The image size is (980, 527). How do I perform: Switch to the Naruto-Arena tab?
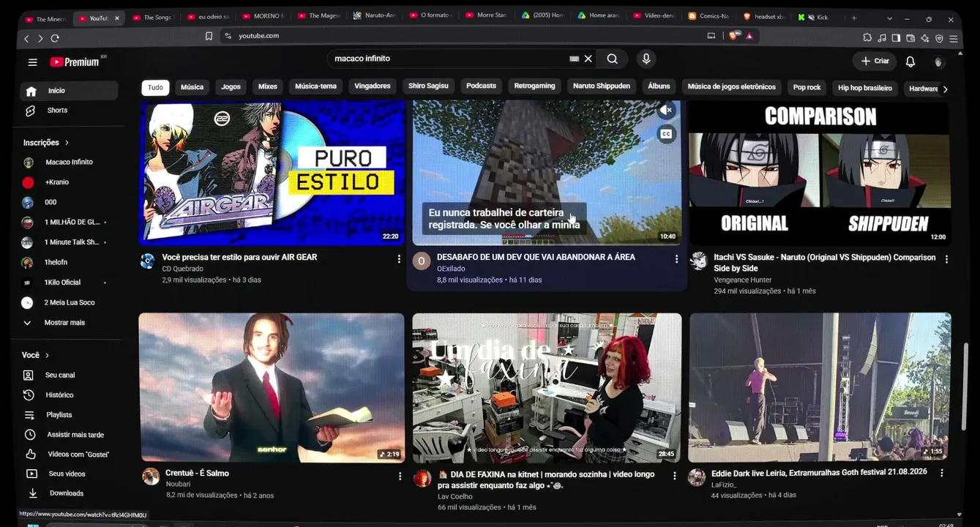tap(374, 16)
